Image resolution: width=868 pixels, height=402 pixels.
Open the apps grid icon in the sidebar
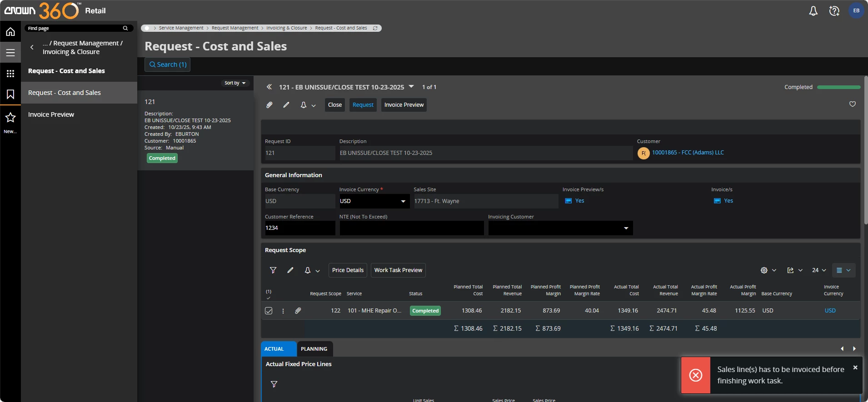(x=10, y=74)
